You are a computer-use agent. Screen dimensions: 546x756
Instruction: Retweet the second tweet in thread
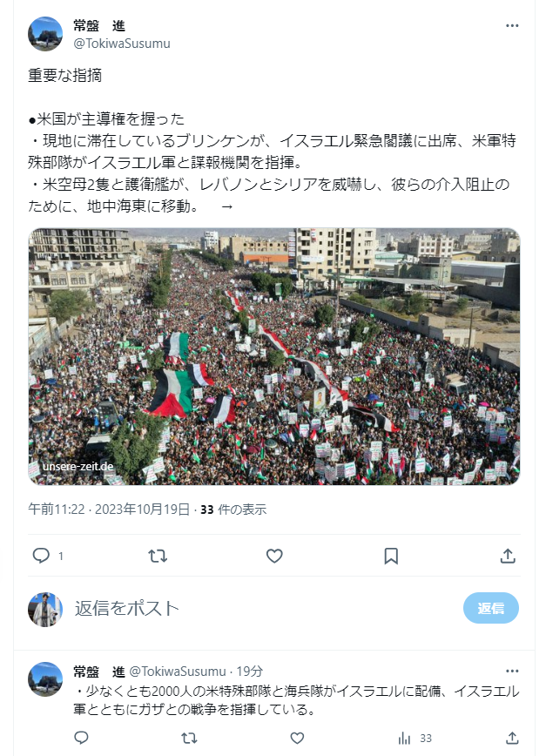point(189,738)
